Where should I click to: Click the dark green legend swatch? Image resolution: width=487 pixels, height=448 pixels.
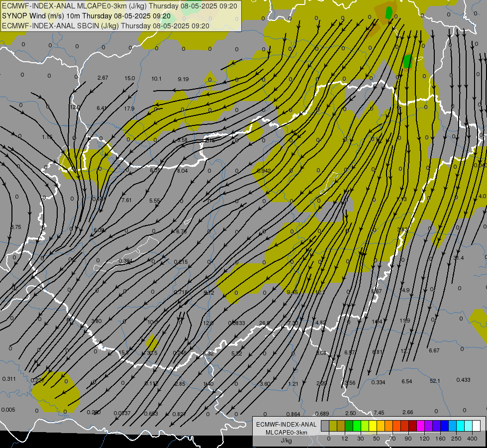(x=349, y=426)
